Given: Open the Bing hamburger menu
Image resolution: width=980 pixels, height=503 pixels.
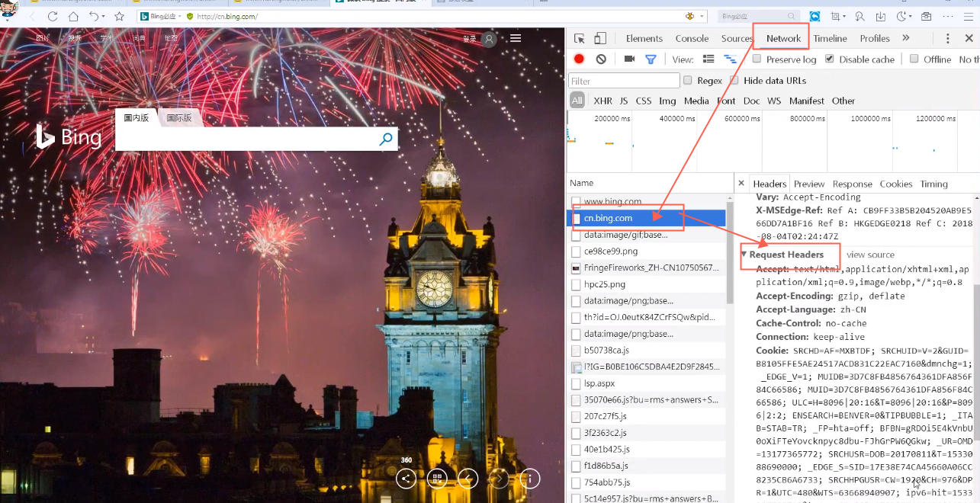Looking at the screenshot, I should [x=516, y=38].
